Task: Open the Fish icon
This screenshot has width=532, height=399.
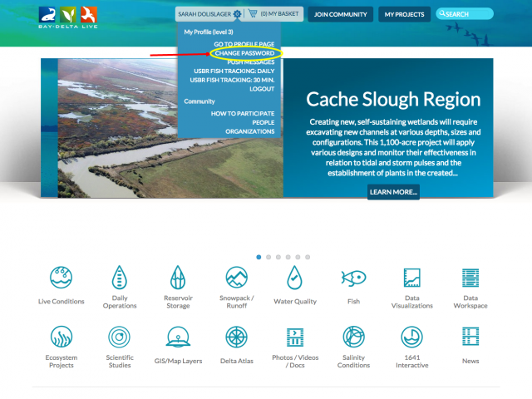Action: (x=353, y=278)
